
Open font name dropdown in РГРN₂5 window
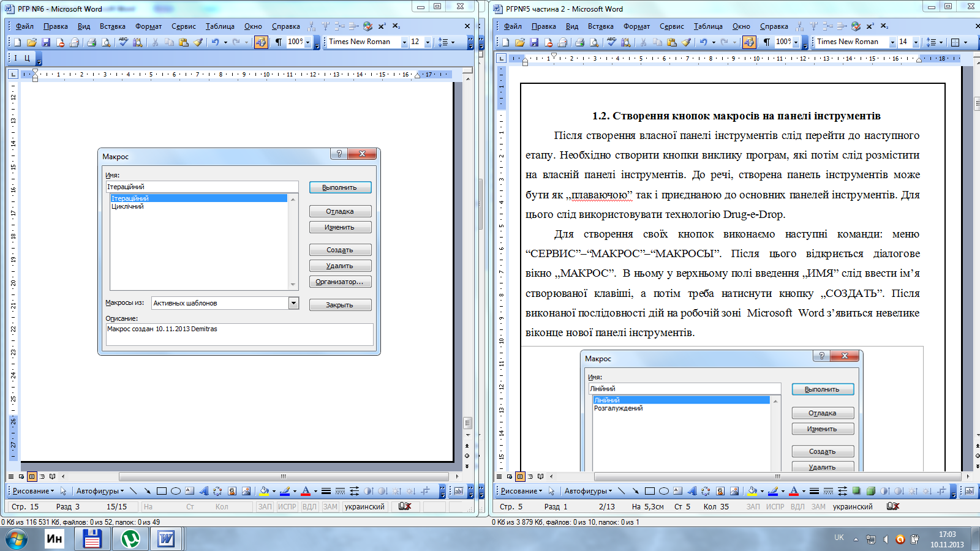[x=892, y=42]
